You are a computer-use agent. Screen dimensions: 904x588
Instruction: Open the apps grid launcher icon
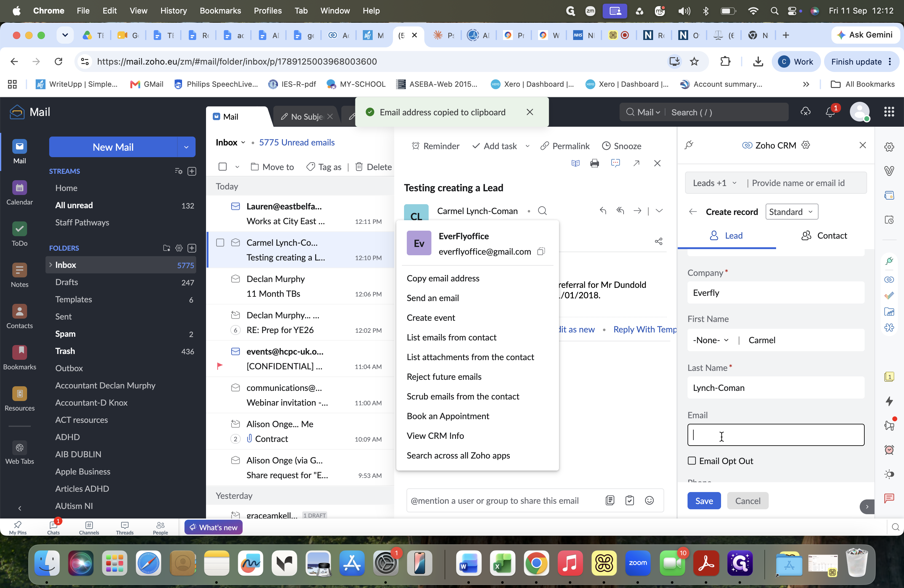(889, 112)
